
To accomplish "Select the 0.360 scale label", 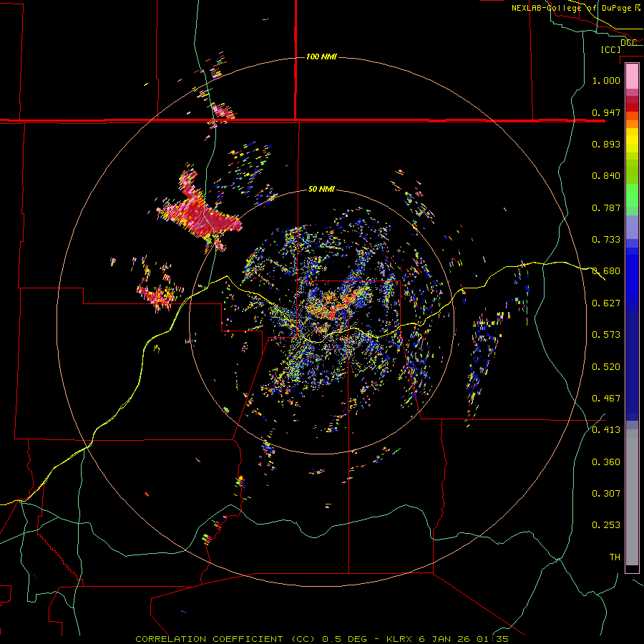I will tap(606, 462).
